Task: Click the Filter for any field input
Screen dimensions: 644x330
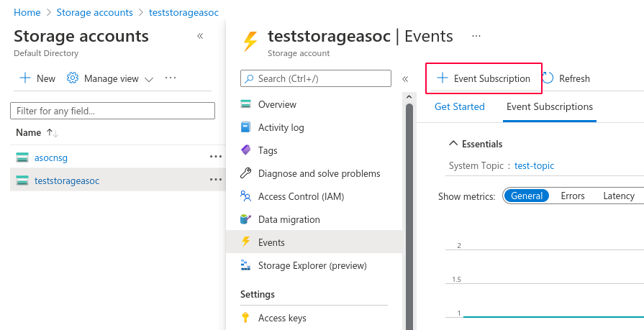Action: pyautogui.click(x=112, y=111)
